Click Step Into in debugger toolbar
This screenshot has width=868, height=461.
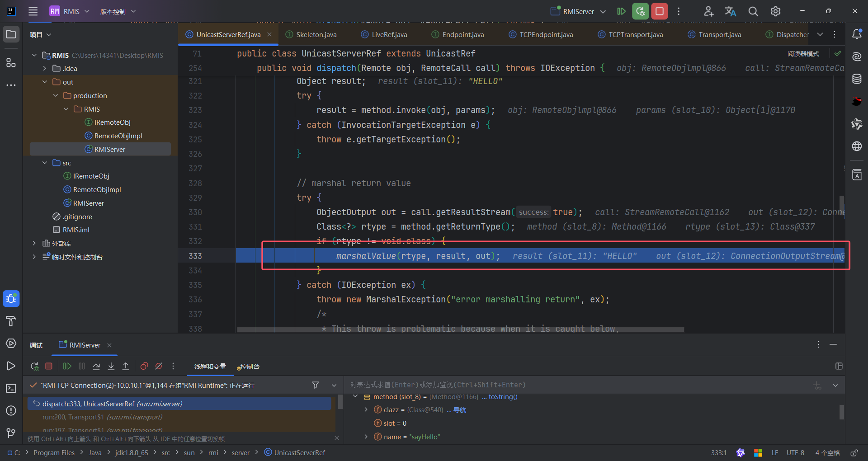pyautogui.click(x=111, y=367)
